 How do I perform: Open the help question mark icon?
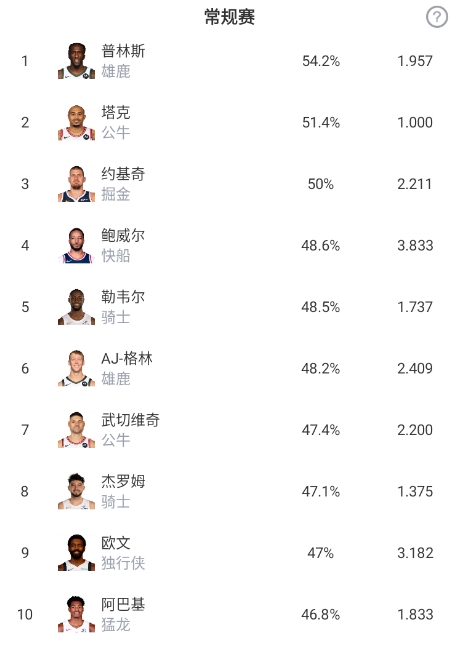437,17
